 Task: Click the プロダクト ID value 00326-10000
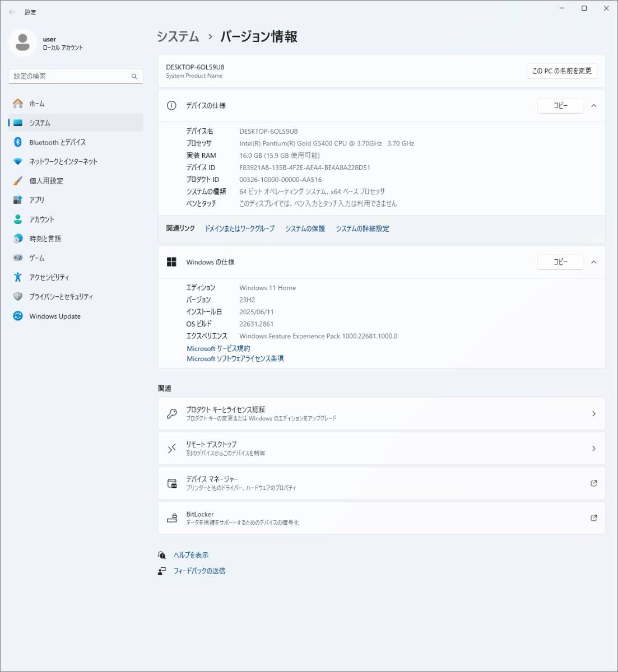[281, 180]
